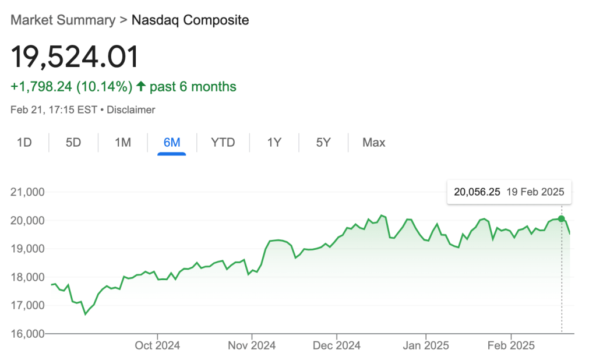596x364 pixels.
Task: Click the +1,798.24 (10.14%) change text
Action: (x=71, y=87)
